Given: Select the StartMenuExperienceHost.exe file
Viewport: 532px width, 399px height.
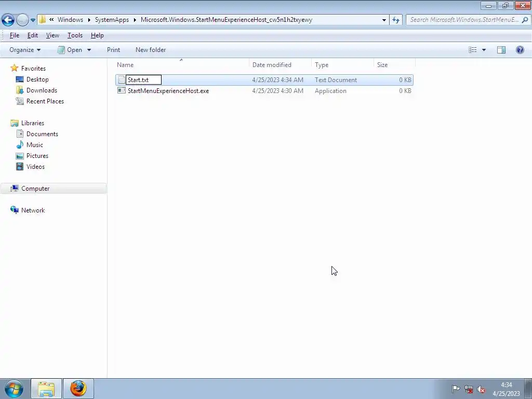Looking at the screenshot, I should [x=168, y=91].
